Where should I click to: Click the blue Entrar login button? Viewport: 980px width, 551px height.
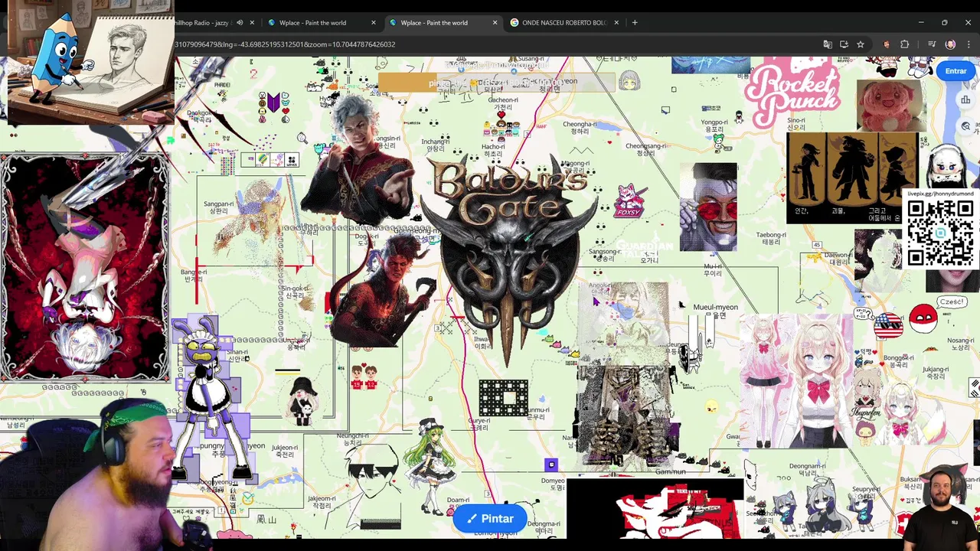(x=955, y=71)
